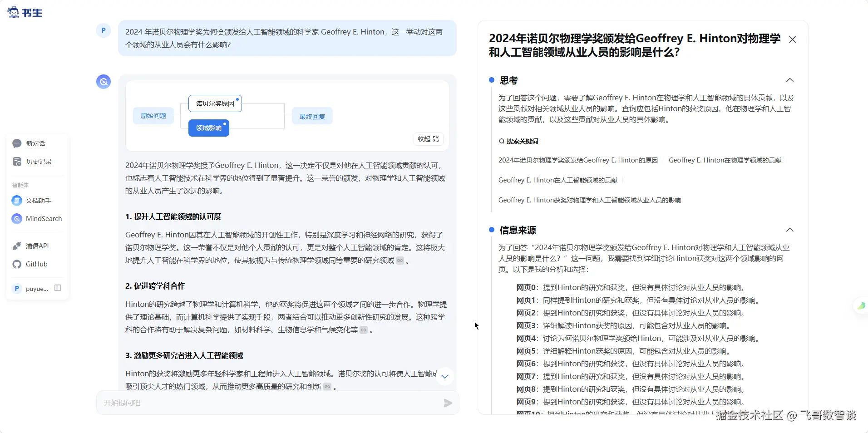
Task: Click heading 3. 激励更多研究者进入人工智能领域
Action: (x=184, y=356)
